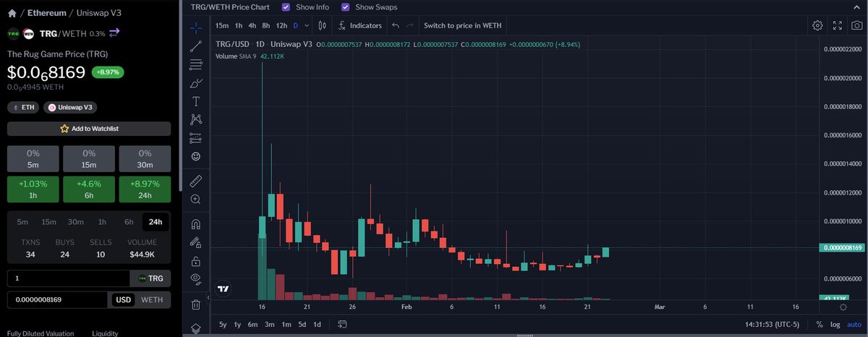Open the chart patterns tool
The width and height of the screenshot is (868, 337).
coord(196,119)
